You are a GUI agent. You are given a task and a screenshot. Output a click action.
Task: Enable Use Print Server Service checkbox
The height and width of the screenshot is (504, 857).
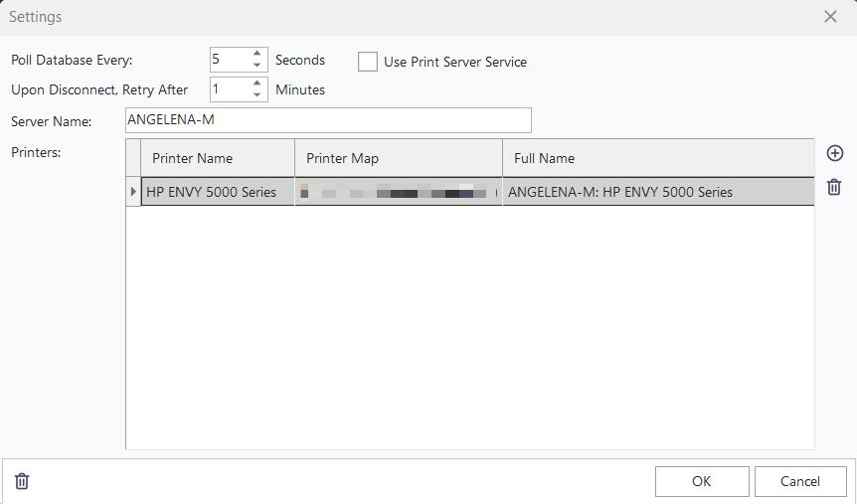pos(368,62)
